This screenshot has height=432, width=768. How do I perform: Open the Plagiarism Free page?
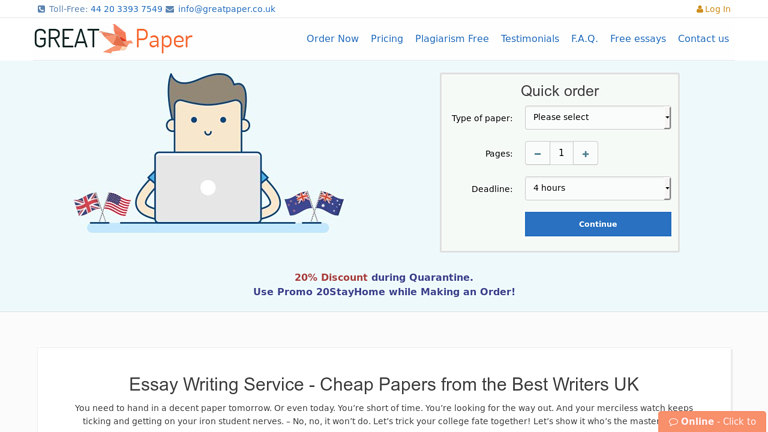tap(452, 39)
